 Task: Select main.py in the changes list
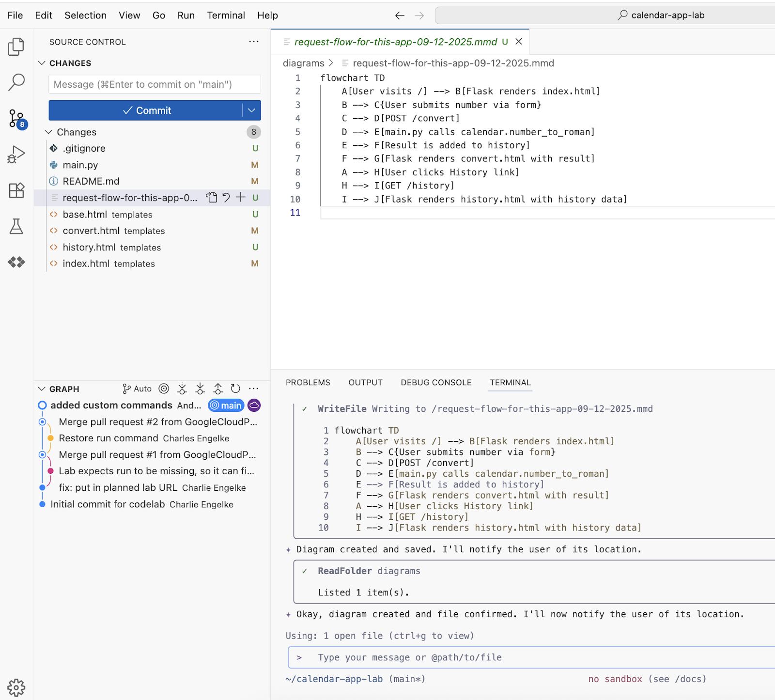pyautogui.click(x=80, y=165)
